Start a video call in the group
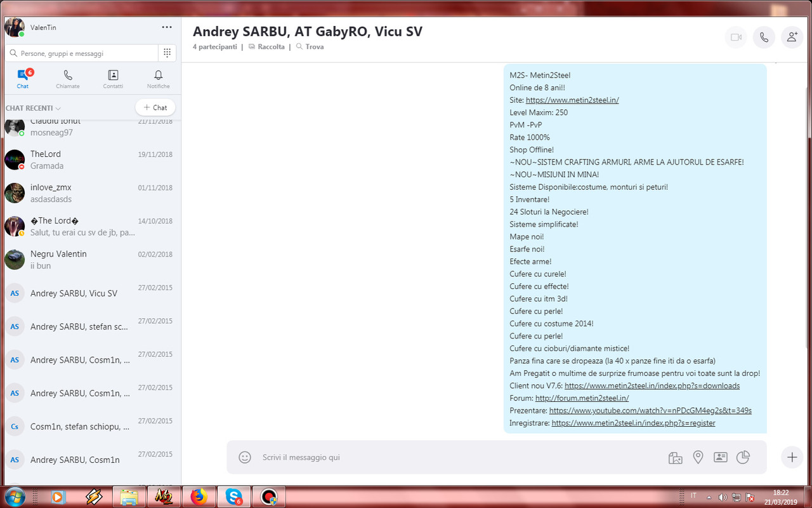 coord(736,37)
